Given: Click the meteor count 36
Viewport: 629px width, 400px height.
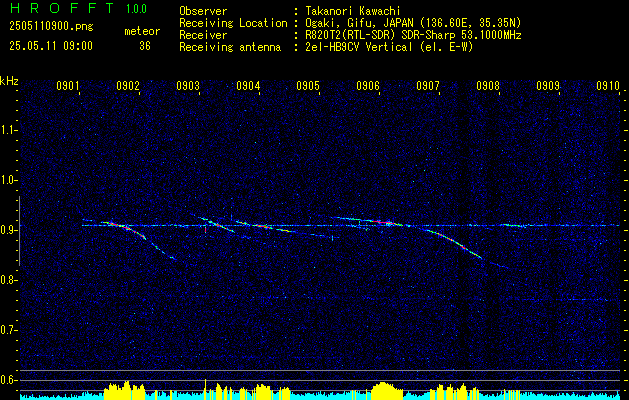Looking at the screenshot, I should point(145,46).
